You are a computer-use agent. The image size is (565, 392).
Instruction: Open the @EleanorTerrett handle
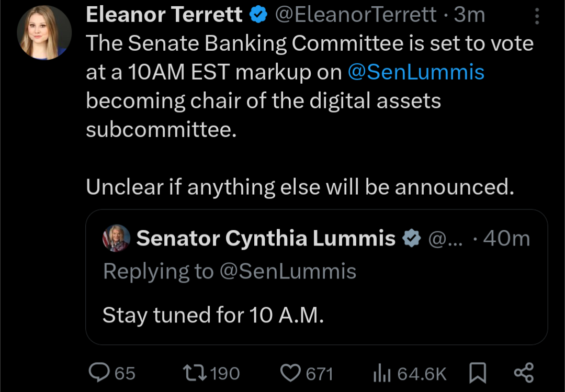[356, 15]
